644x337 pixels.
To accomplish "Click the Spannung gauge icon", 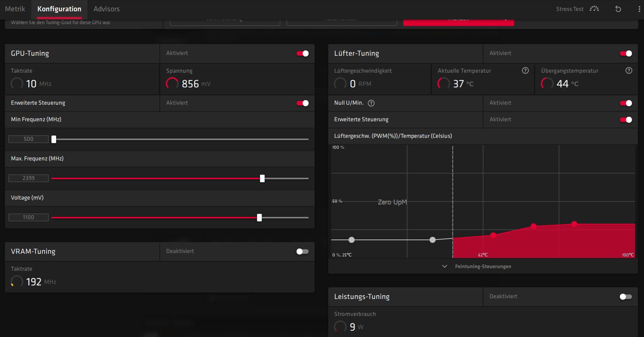I will point(172,83).
